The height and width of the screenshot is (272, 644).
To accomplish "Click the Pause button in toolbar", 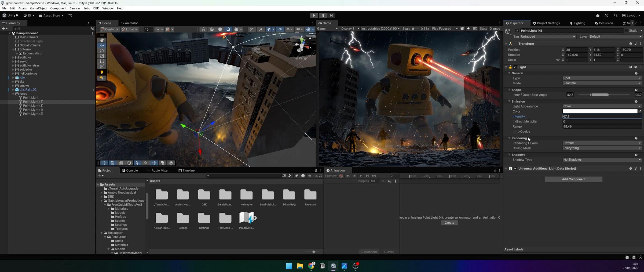I will (323, 16).
